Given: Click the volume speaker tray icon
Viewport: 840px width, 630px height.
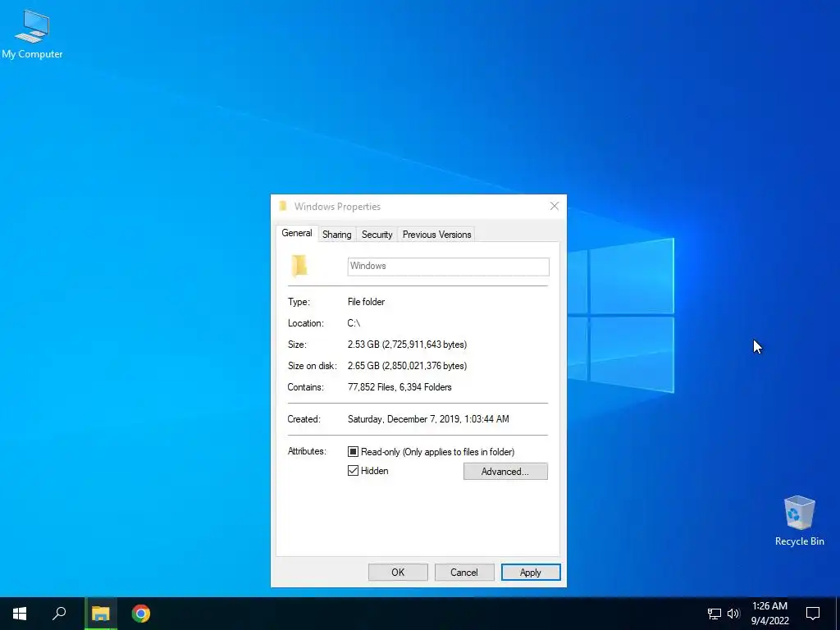Looking at the screenshot, I should pos(733,614).
